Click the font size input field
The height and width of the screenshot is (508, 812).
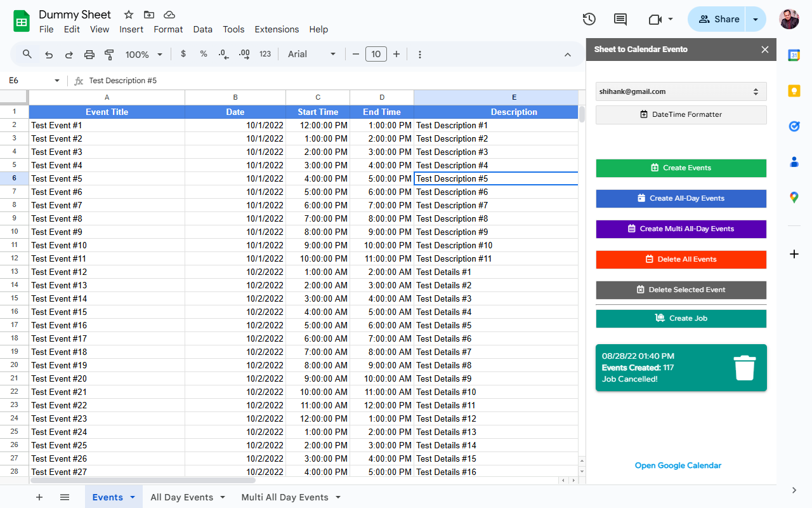click(x=376, y=55)
